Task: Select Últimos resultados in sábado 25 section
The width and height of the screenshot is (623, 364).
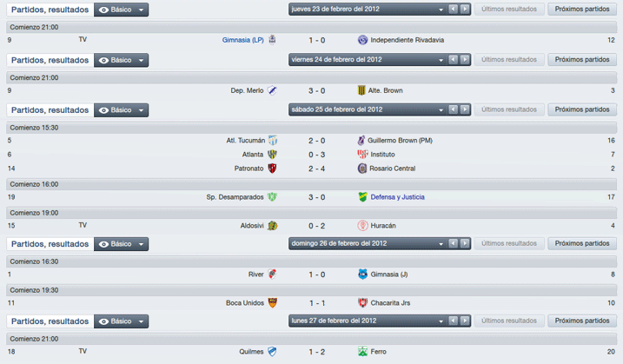Action: pyautogui.click(x=509, y=109)
